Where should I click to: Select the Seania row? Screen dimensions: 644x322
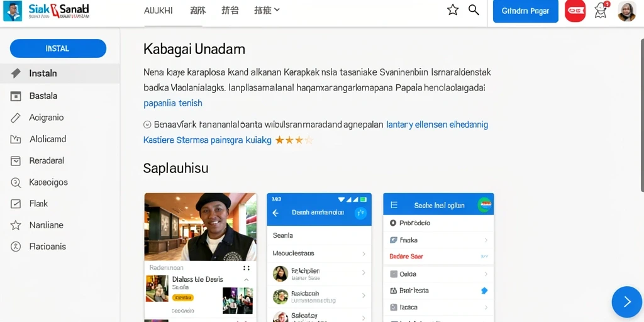pos(319,235)
